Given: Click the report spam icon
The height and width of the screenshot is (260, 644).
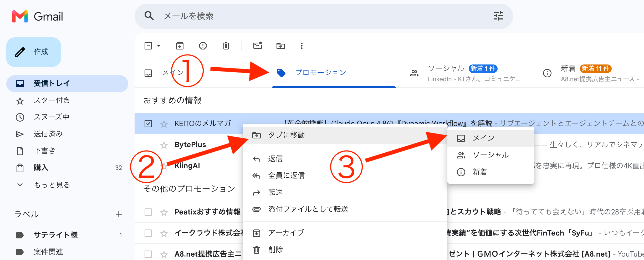Looking at the screenshot, I should [x=203, y=46].
